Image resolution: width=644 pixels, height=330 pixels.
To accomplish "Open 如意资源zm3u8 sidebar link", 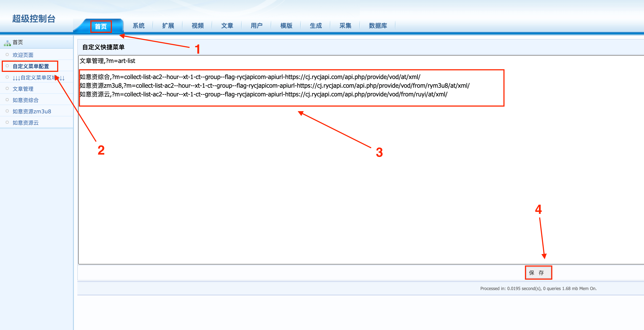I will pos(32,111).
